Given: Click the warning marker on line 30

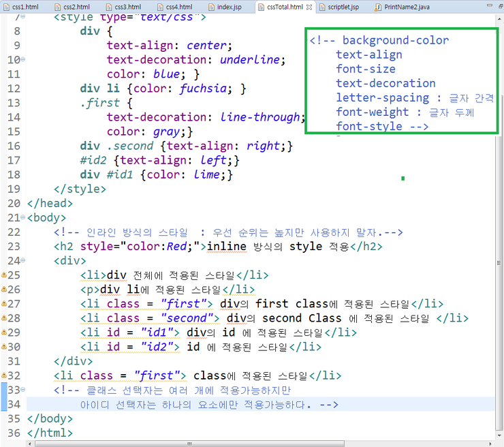Looking at the screenshot, I should (x=4, y=347).
